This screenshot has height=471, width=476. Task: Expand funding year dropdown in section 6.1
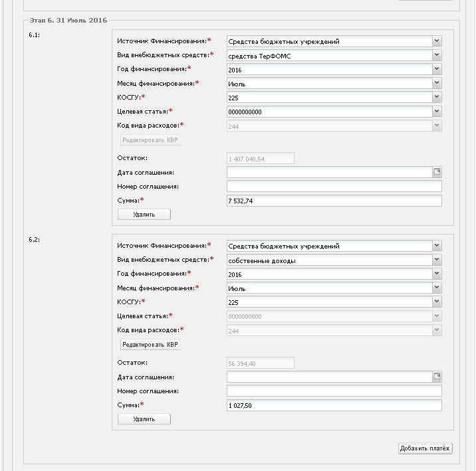pos(436,69)
